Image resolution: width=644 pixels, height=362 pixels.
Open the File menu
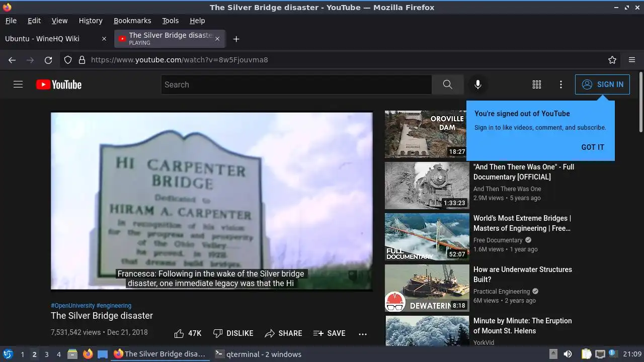point(11,21)
